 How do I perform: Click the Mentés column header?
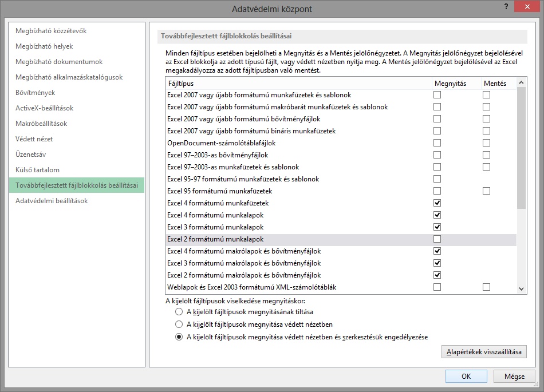click(499, 84)
